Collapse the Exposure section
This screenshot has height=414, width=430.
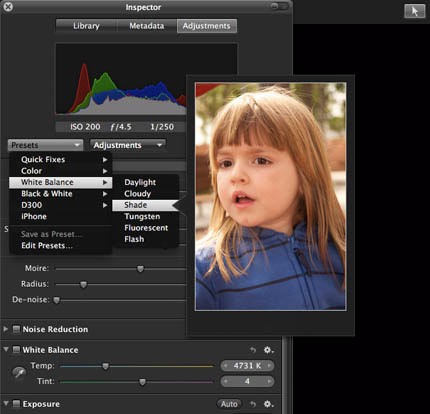[x=6, y=403]
